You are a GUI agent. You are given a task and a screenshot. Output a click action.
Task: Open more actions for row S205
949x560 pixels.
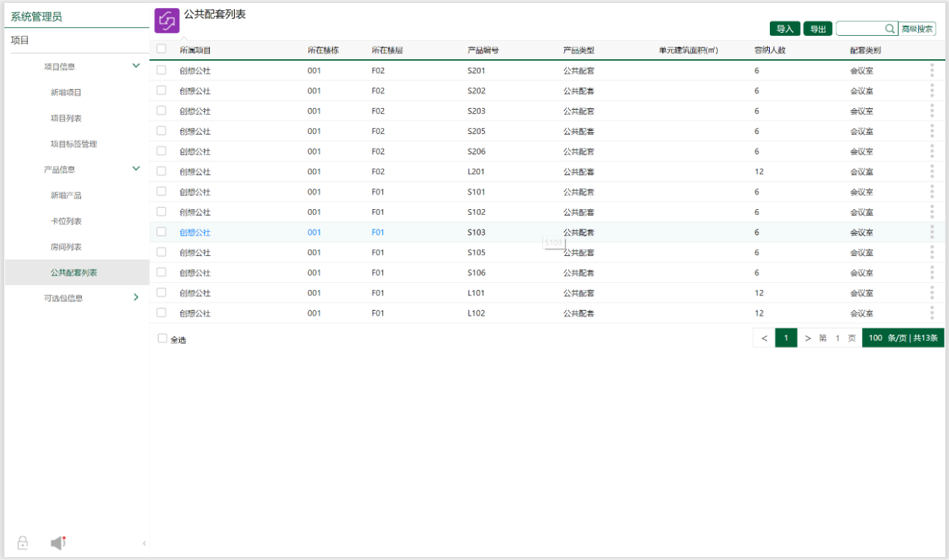point(931,131)
